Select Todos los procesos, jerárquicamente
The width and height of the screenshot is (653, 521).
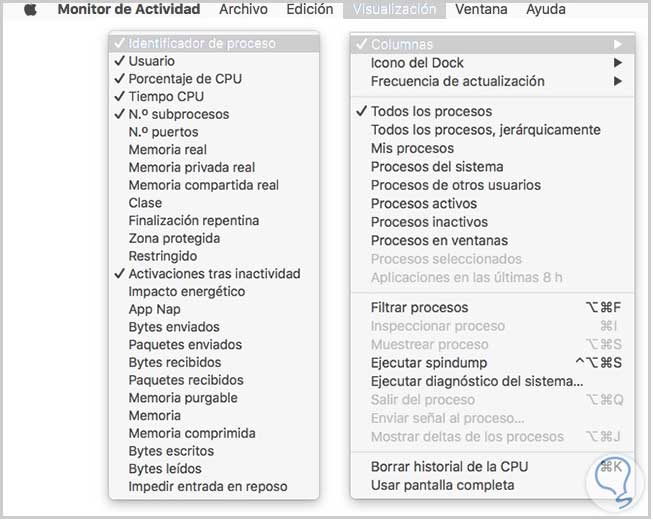(485, 130)
